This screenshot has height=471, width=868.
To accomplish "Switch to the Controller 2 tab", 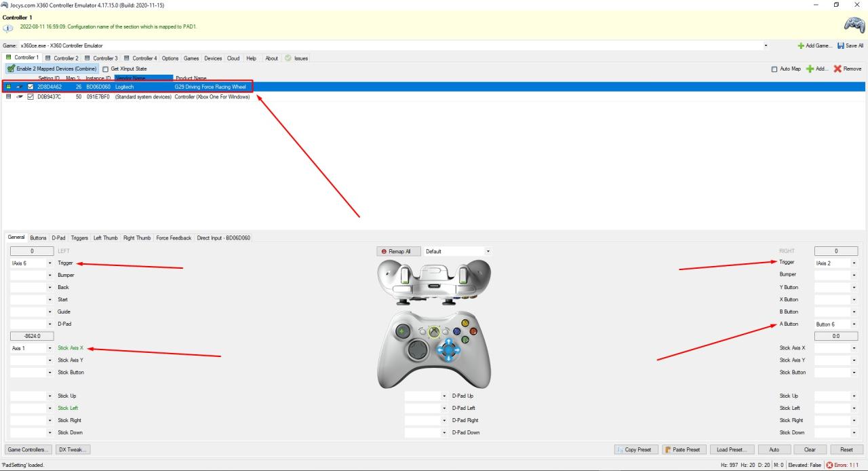I will click(62, 58).
